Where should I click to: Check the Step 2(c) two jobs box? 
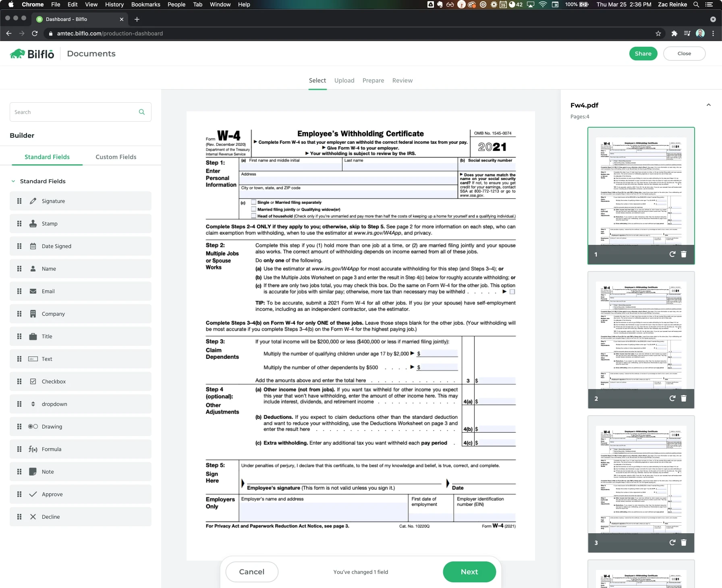pos(512,292)
